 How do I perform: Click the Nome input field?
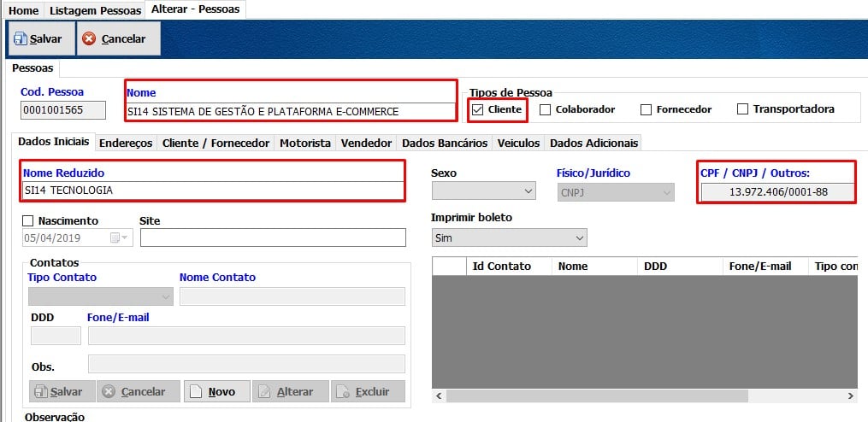pyautogui.click(x=291, y=111)
